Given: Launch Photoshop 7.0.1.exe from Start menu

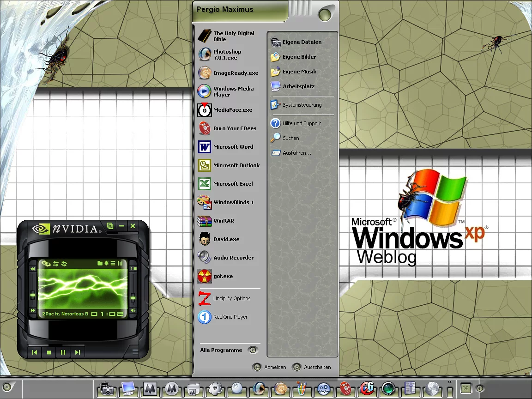Looking at the screenshot, I should click(x=227, y=54).
